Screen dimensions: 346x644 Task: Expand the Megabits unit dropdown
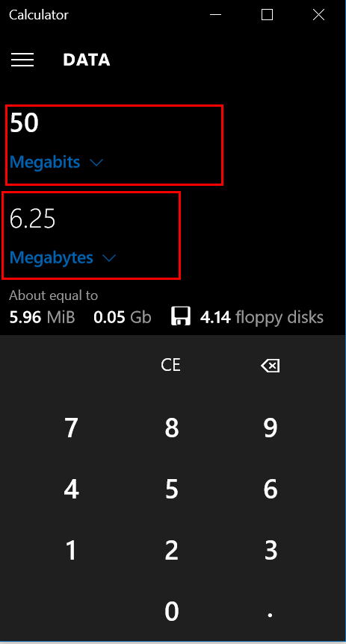[56, 163]
